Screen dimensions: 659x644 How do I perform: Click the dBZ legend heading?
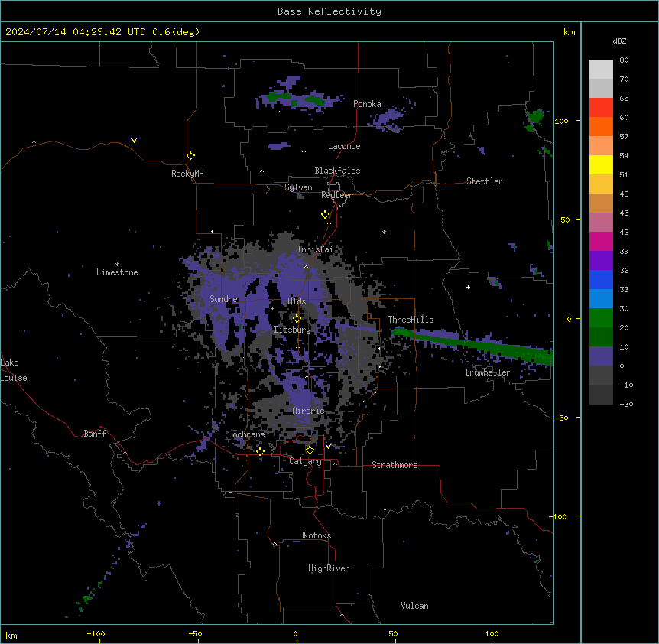[619, 41]
